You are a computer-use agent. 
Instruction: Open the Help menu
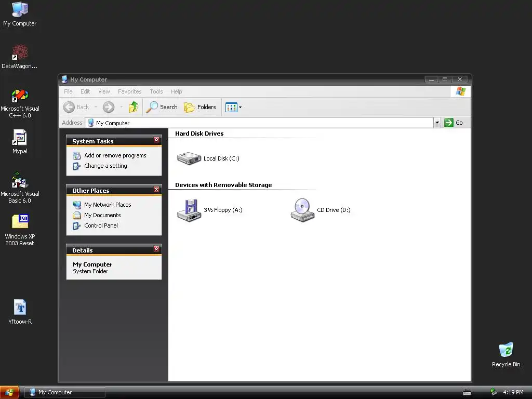coord(177,91)
